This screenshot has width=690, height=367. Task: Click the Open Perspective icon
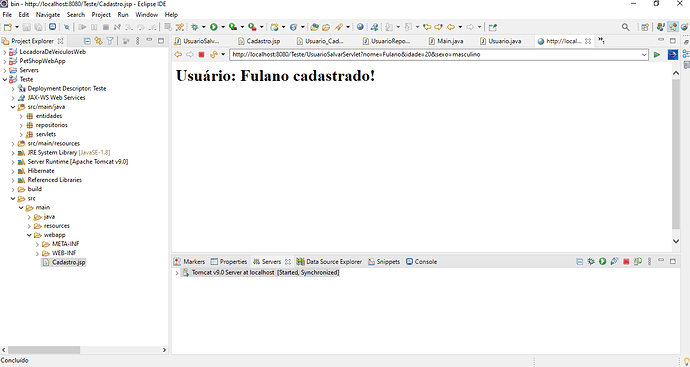(x=645, y=27)
